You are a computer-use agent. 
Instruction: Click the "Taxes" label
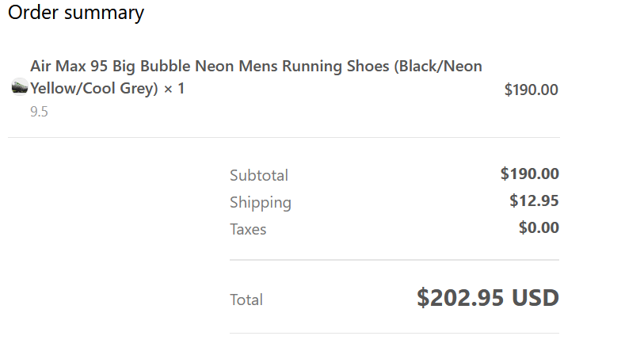click(248, 229)
